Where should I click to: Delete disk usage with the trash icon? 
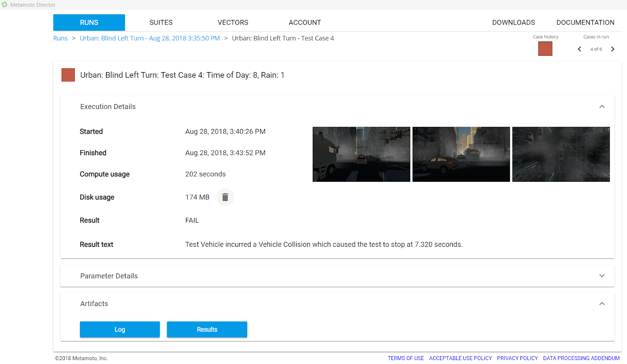pos(225,197)
